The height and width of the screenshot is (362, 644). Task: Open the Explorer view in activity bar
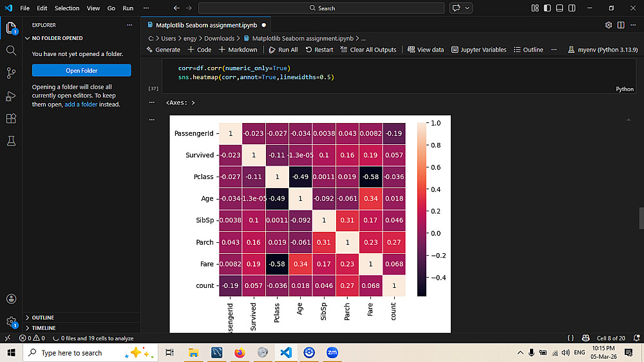[11, 28]
